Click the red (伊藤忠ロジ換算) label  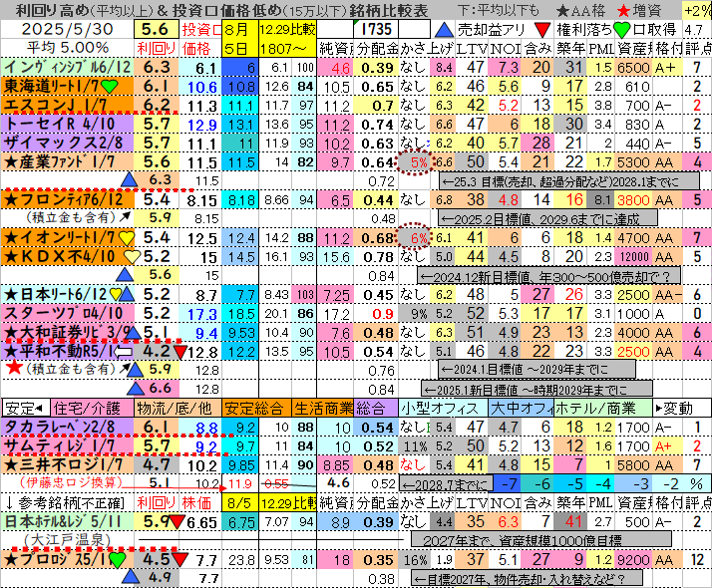(71, 482)
